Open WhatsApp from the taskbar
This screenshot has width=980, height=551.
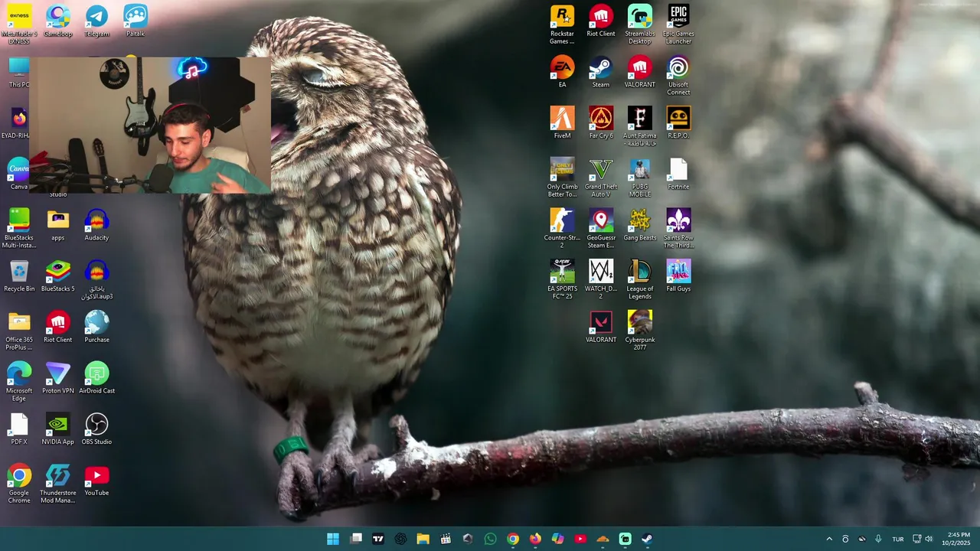coord(490,539)
